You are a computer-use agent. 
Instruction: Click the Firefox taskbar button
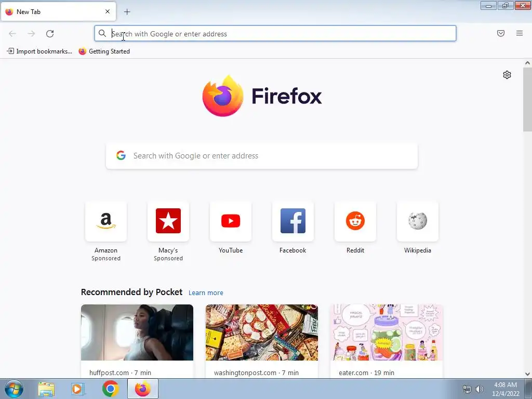tap(143, 389)
